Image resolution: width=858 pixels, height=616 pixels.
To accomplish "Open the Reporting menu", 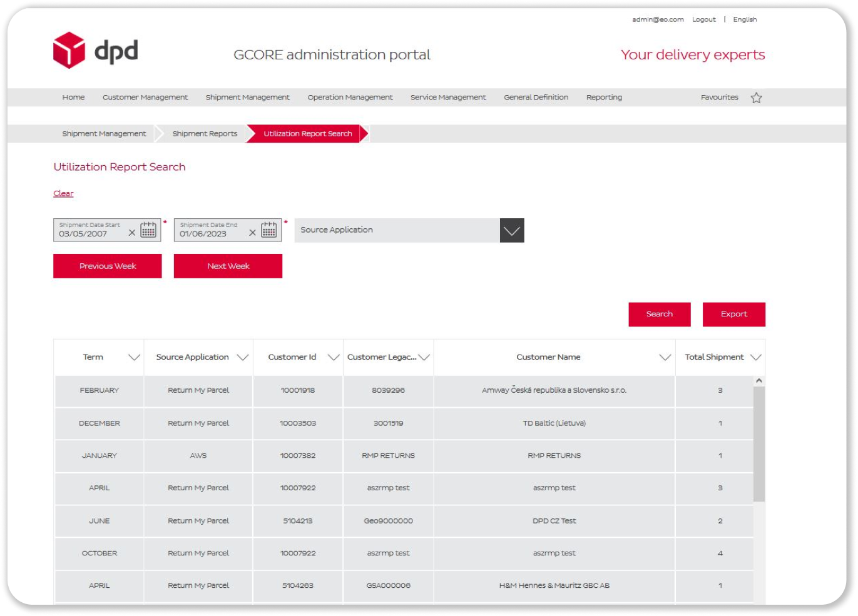I will coord(603,98).
